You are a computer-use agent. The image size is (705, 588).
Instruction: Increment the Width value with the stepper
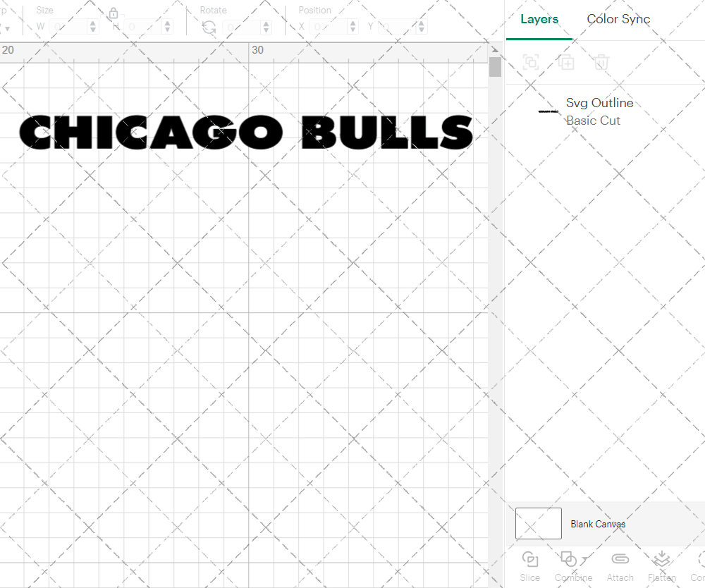tap(92, 22)
